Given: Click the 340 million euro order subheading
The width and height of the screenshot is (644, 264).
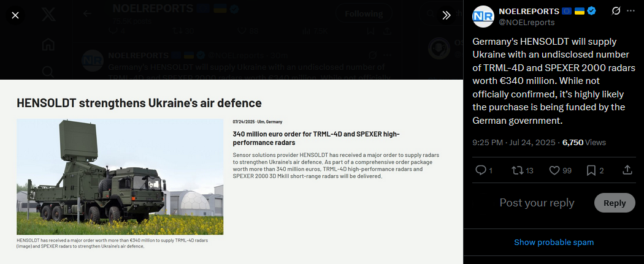Looking at the screenshot, I should [316, 138].
